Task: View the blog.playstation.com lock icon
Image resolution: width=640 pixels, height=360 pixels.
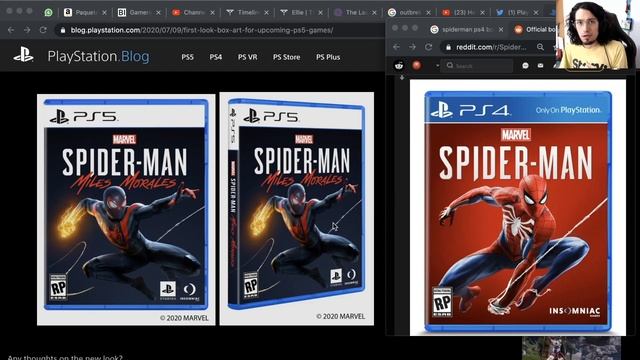Action: tap(62, 30)
